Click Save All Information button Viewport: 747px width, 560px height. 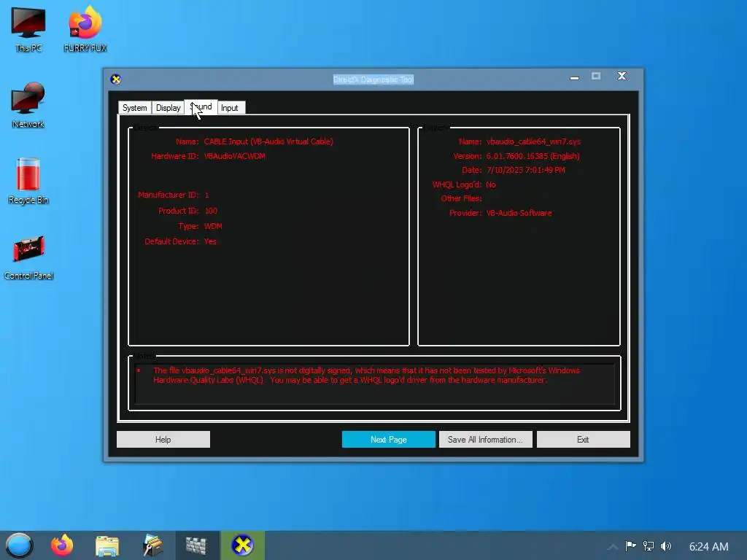485,440
